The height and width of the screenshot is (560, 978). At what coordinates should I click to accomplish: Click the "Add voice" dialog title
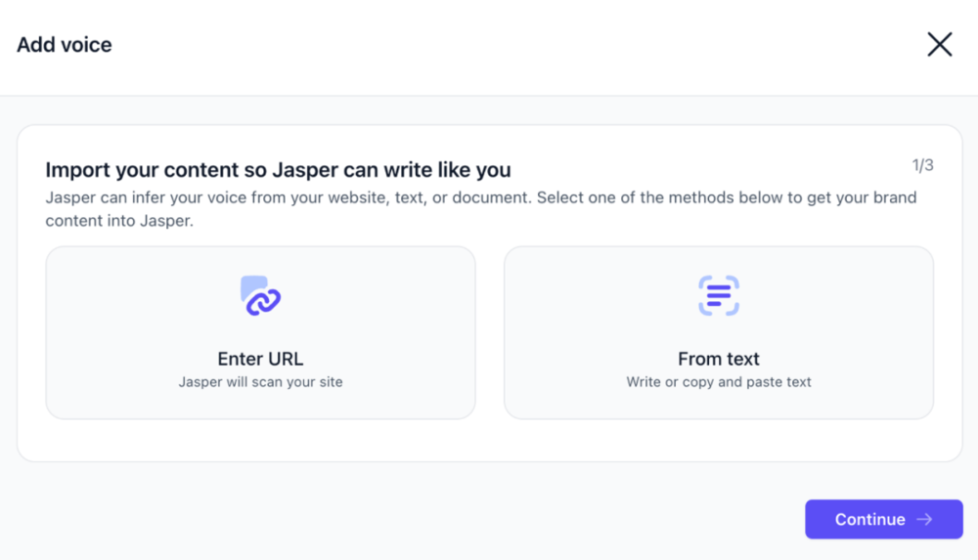point(65,45)
